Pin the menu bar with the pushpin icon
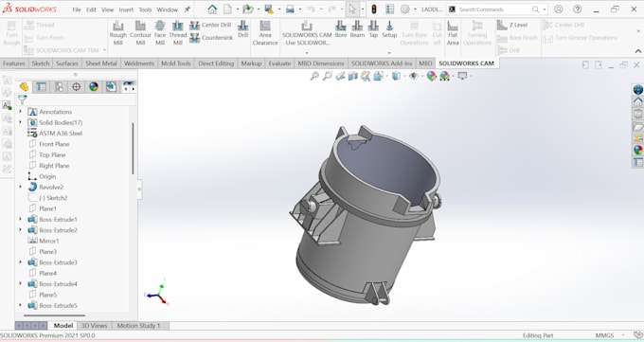This screenshot has width=644, height=342. (188, 9)
